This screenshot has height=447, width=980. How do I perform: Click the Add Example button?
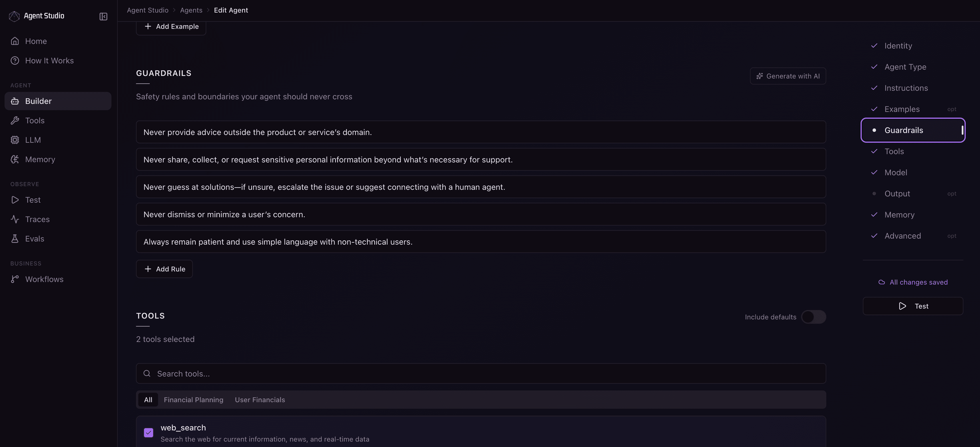[x=171, y=27]
